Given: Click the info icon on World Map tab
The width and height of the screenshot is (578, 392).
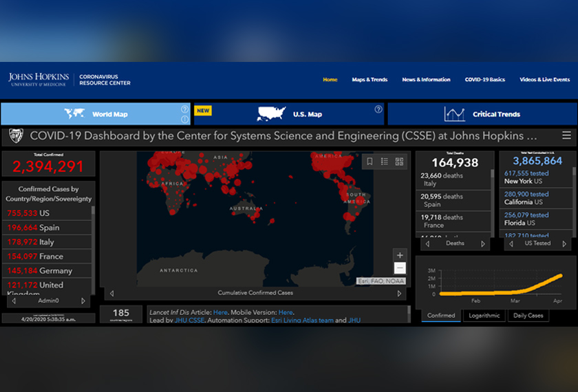Looking at the screenshot, I should [x=184, y=120].
